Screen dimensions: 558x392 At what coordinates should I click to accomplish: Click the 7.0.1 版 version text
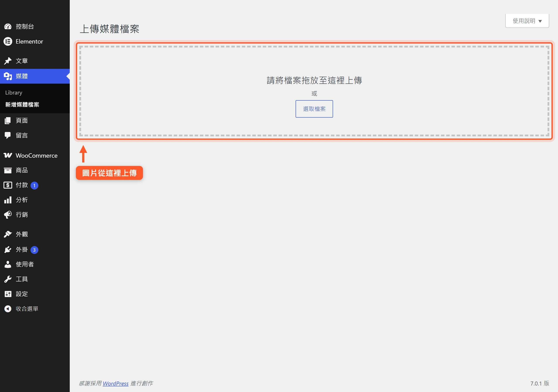[x=539, y=383]
